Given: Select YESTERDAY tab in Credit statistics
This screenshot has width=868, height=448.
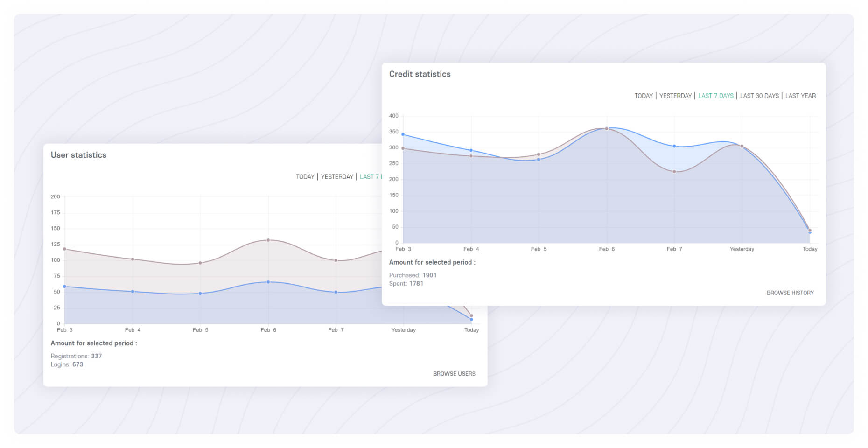Looking at the screenshot, I should 675,96.
